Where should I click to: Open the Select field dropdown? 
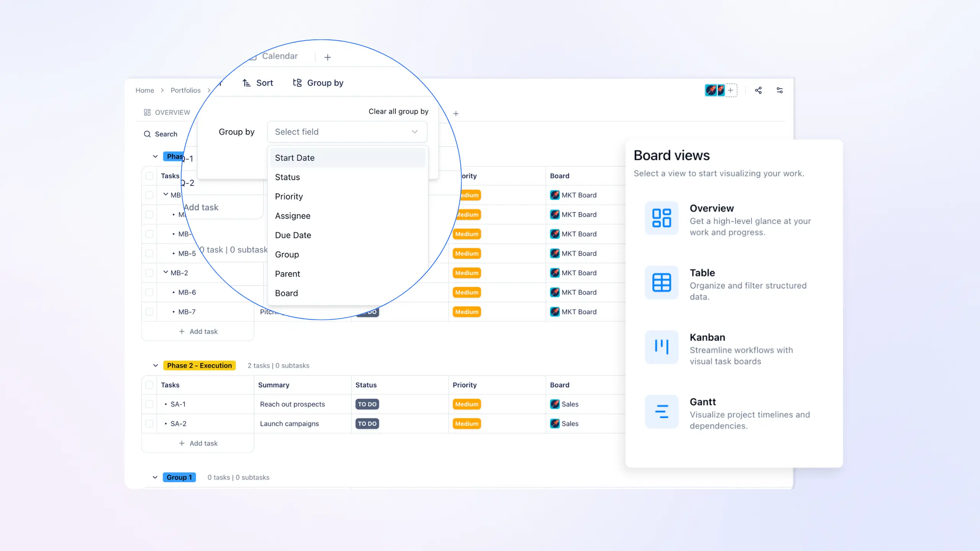tap(346, 132)
